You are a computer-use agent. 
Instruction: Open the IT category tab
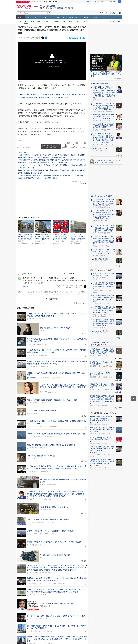pyautogui.click(x=64, y=21)
